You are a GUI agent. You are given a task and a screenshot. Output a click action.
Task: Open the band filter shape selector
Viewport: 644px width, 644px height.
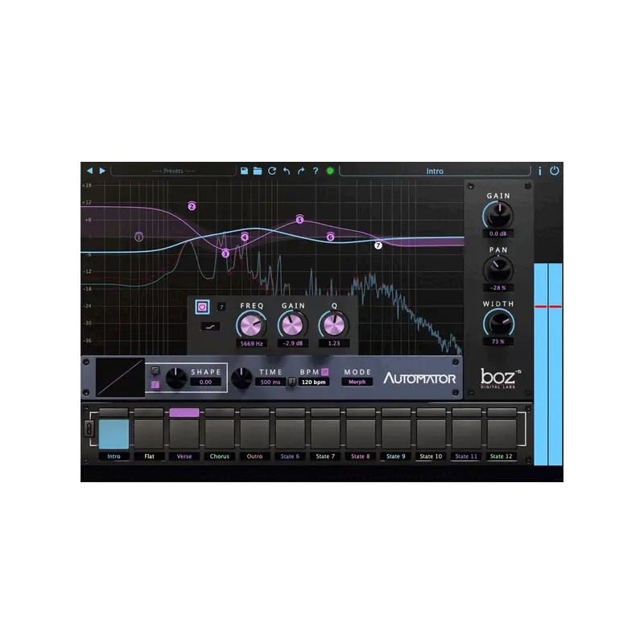pyautogui.click(x=210, y=327)
